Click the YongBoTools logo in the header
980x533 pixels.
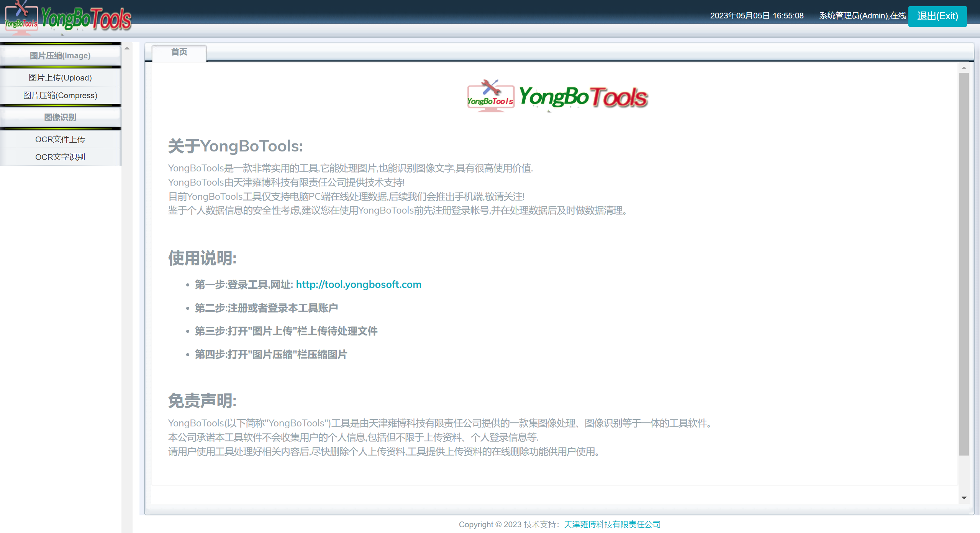pos(68,18)
